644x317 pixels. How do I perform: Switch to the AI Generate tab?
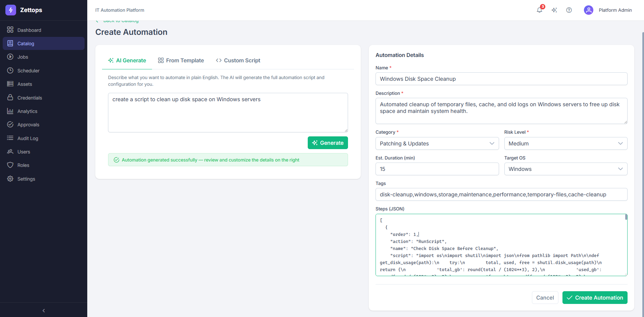coord(127,60)
